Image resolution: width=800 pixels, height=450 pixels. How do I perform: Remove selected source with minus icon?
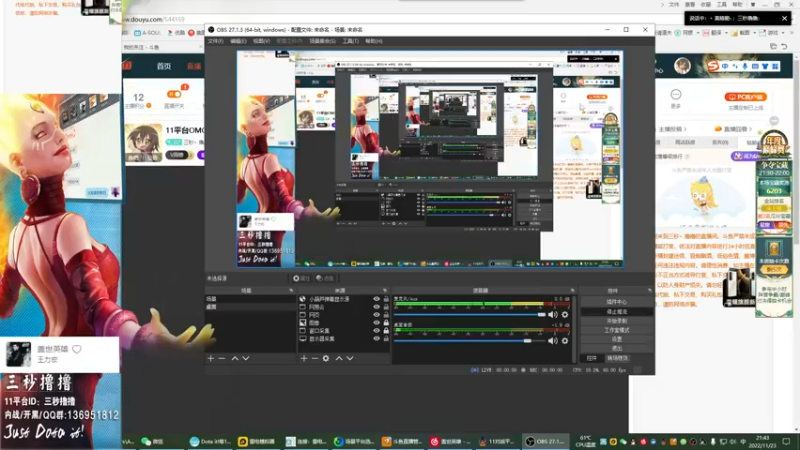click(x=314, y=359)
